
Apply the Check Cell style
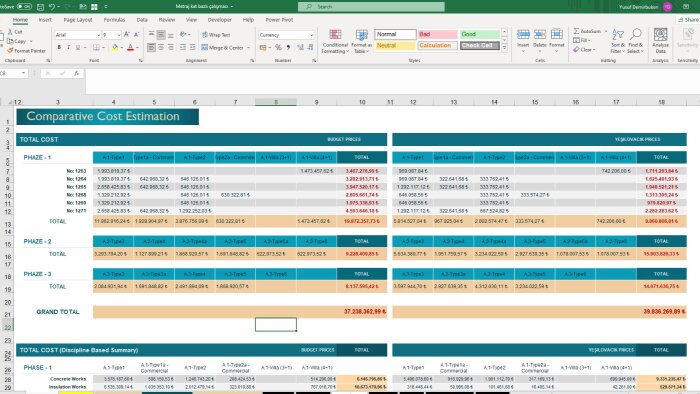(x=479, y=46)
